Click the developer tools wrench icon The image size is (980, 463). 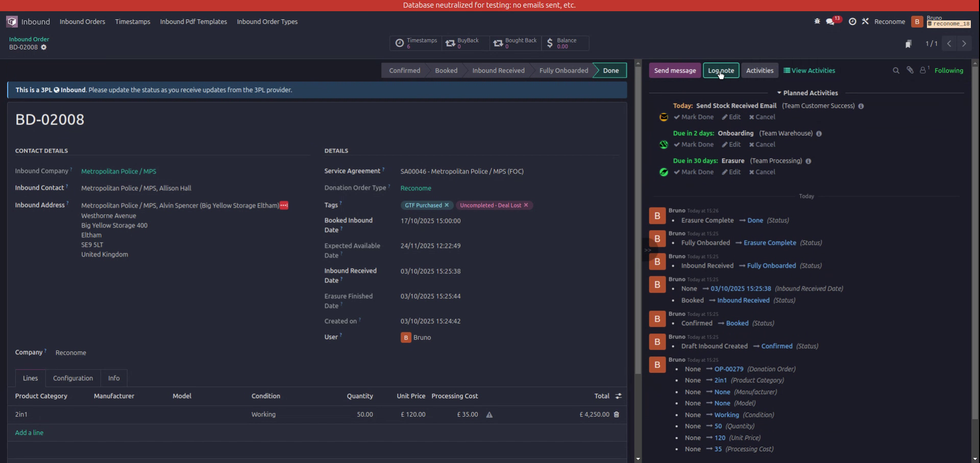coord(866,21)
